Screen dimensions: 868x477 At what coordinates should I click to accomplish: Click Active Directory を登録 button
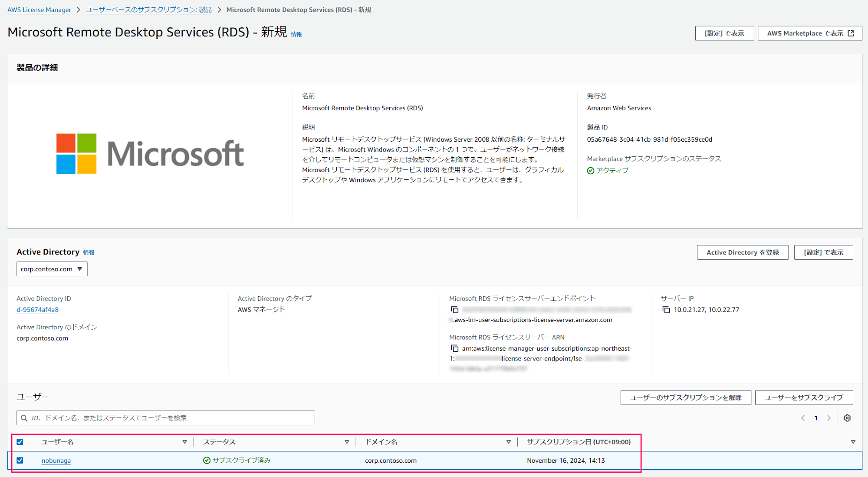pyautogui.click(x=743, y=252)
